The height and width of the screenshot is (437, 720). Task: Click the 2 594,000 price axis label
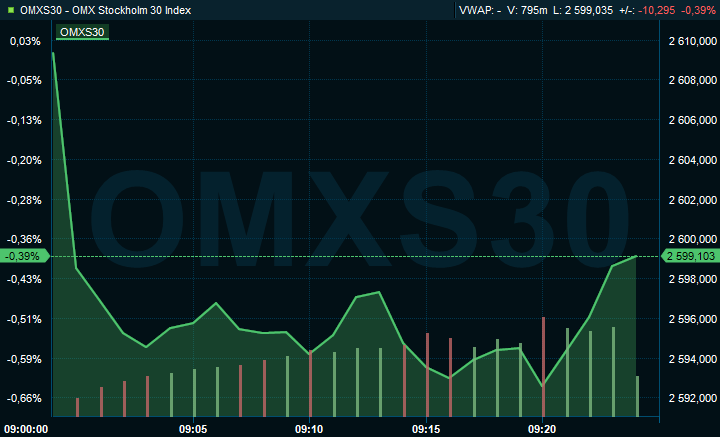pyautogui.click(x=692, y=359)
